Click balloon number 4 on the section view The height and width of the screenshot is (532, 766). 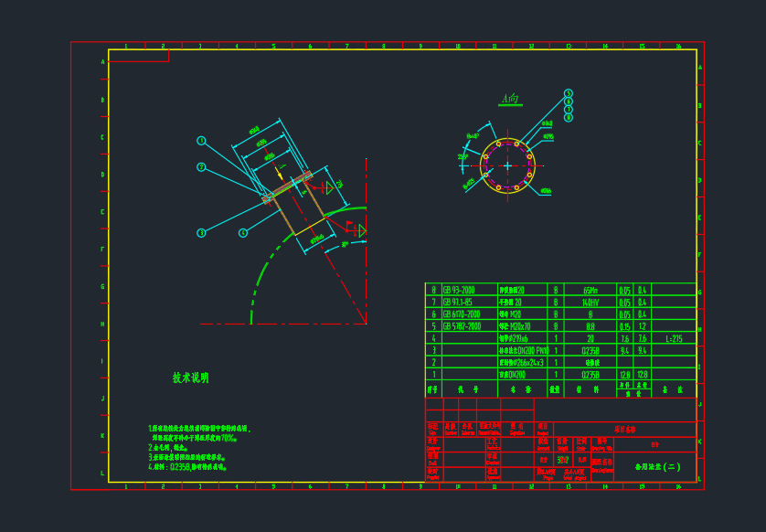[243, 233]
